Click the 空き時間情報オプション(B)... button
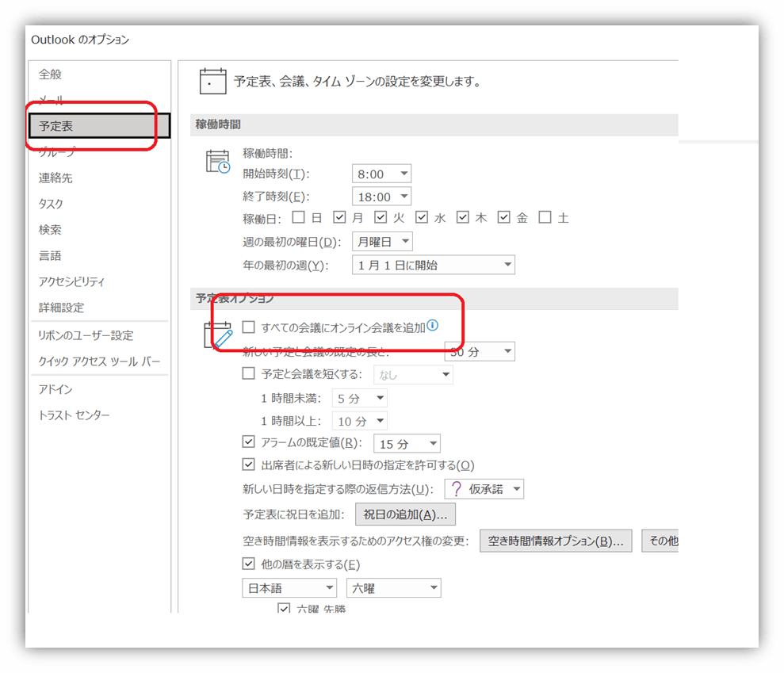The height and width of the screenshot is (673, 784). (556, 541)
